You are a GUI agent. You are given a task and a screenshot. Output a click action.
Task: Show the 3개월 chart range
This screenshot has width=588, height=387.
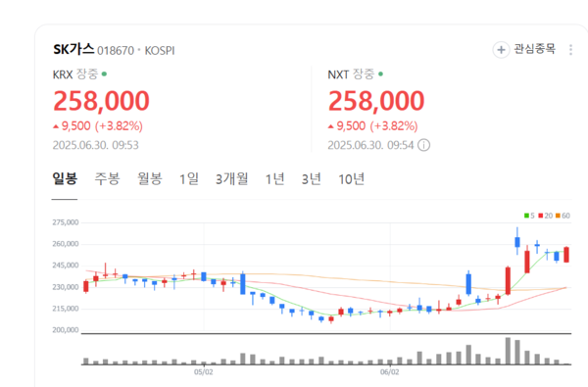click(x=231, y=179)
